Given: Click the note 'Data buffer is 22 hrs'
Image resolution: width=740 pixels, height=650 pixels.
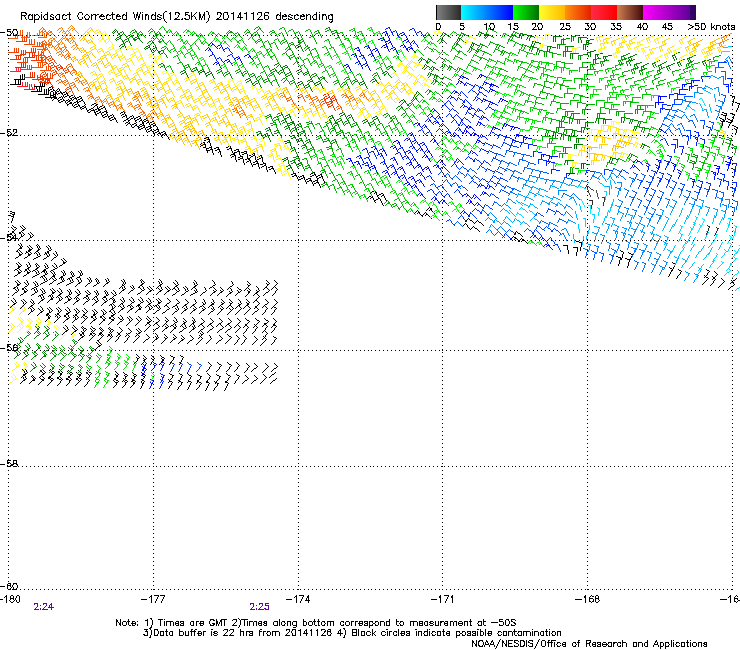Looking at the screenshot, I should (201, 633).
